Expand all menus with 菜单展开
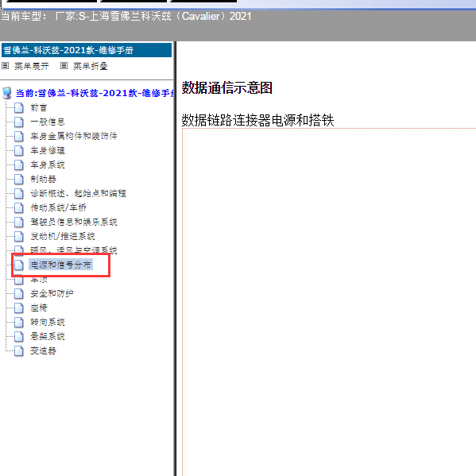 pyautogui.click(x=32, y=66)
